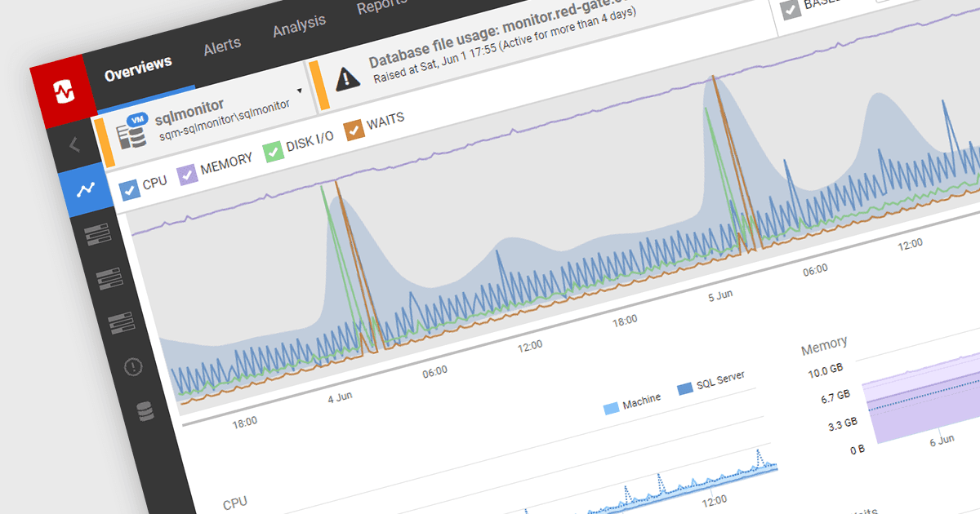Open the sqlmonitor server dropdown arrow
Viewport: 980px width, 514px height.
point(300,91)
